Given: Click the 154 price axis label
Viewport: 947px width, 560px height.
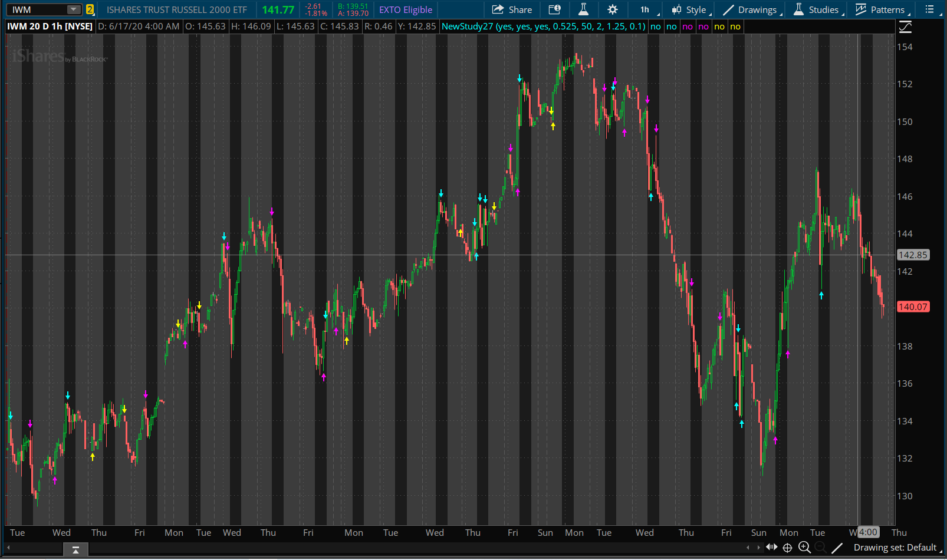Looking at the screenshot, I should pyautogui.click(x=905, y=47).
